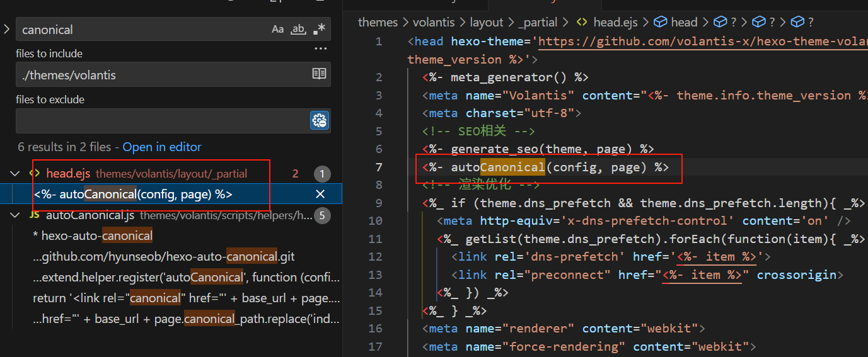Dismiss the autoCanonical search result with X
The width and height of the screenshot is (868, 357).
coord(320,194)
